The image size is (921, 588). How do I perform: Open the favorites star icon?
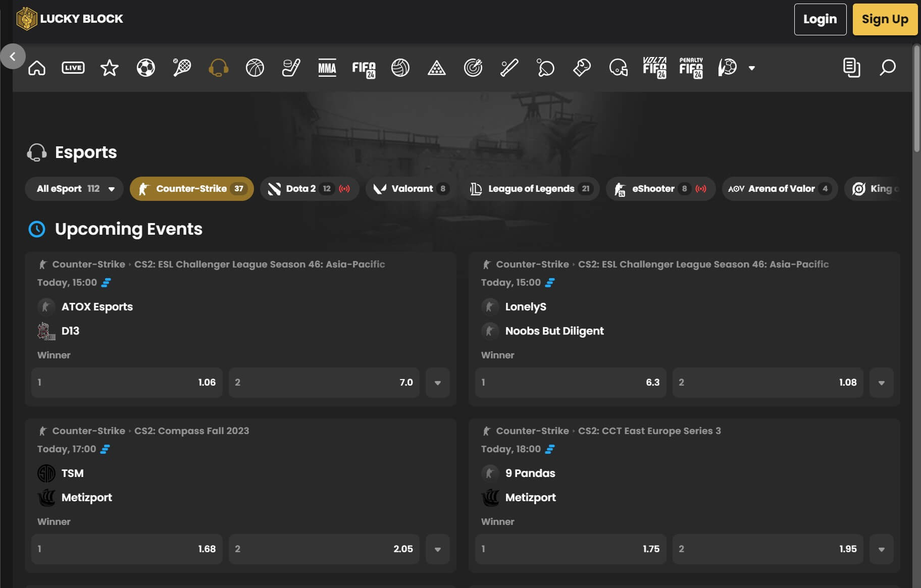(110, 68)
